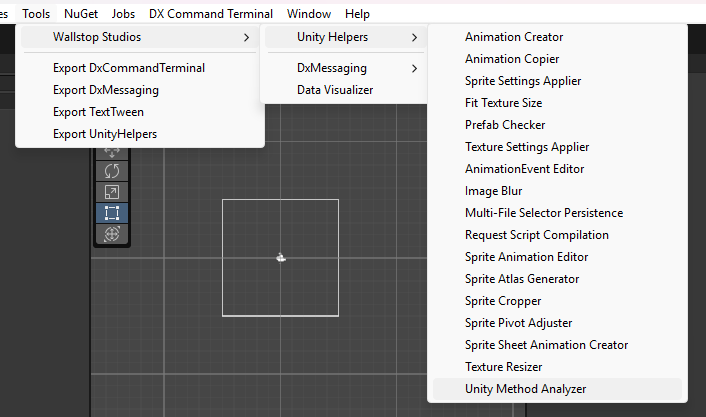Expand the Unity Helpers submenu
This screenshot has width=706, height=417.
tap(345, 37)
